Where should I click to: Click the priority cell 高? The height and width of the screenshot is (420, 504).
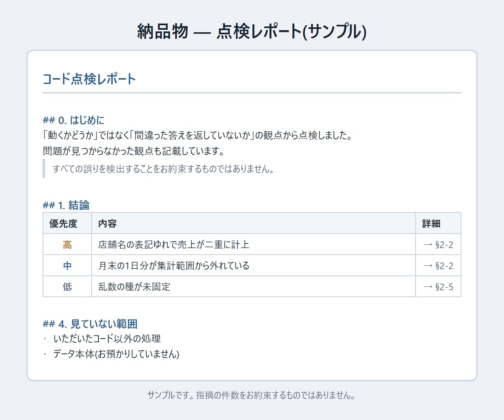coord(67,245)
